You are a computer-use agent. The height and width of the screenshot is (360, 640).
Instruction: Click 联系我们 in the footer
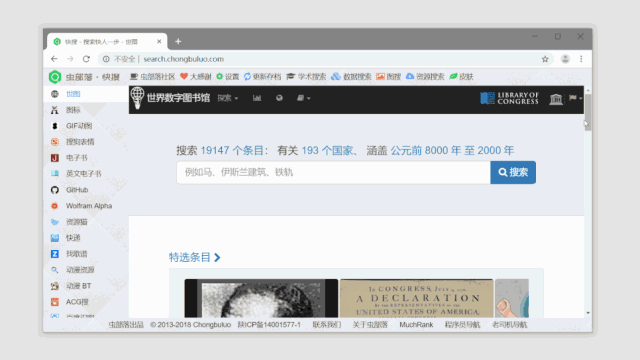tap(327, 325)
